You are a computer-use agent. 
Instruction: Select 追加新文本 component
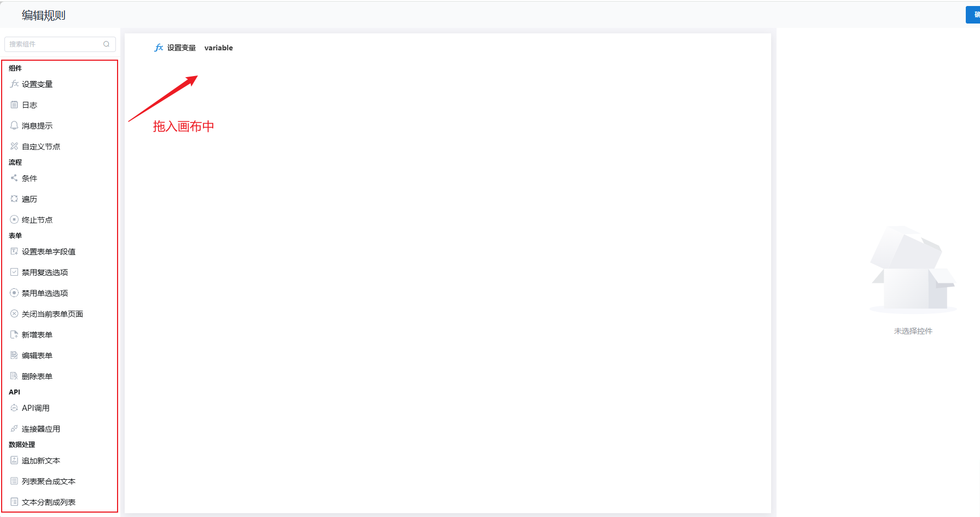40,461
